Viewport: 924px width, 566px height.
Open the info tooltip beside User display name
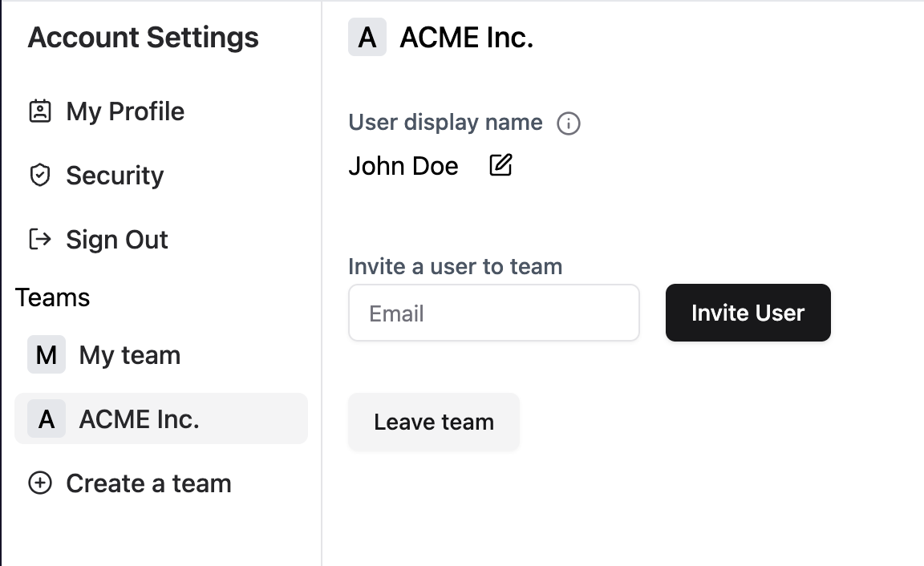click(x=569, y=123)
